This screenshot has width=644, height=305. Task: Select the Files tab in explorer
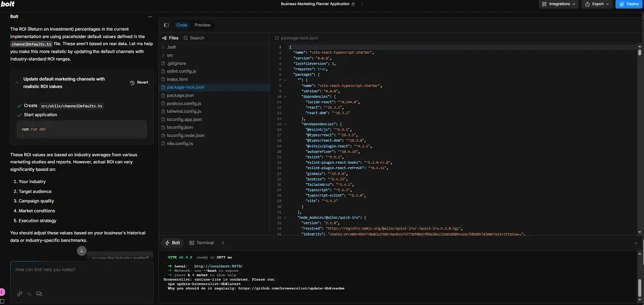[x=170, y=38]
